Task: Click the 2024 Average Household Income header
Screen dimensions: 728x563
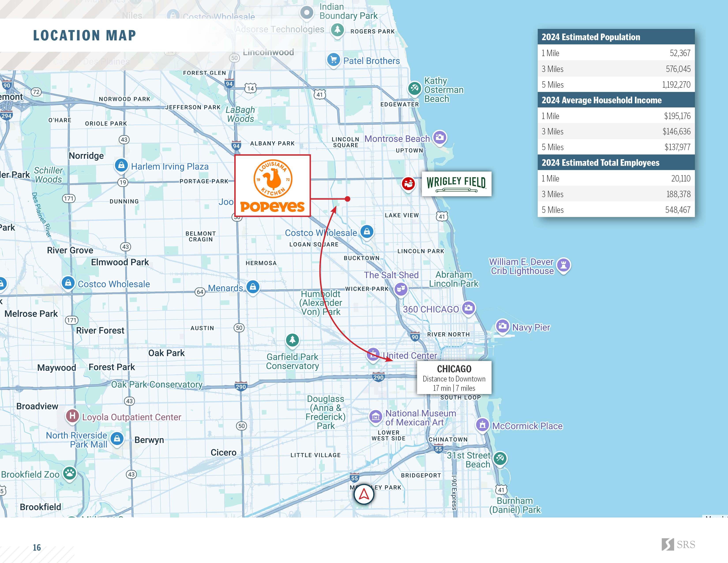Action: tap(616, 100)
